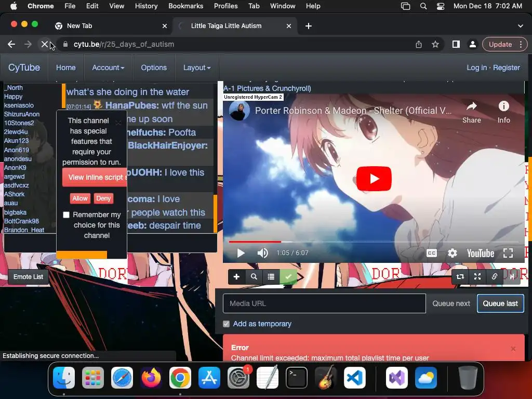Click the green checkmark button
Screen dimensions: 532x399
coord(288,277)
